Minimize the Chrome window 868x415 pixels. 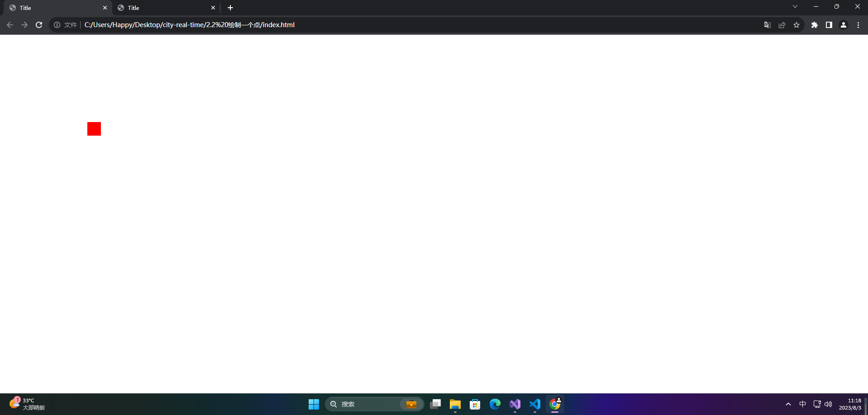pos(816,6)
